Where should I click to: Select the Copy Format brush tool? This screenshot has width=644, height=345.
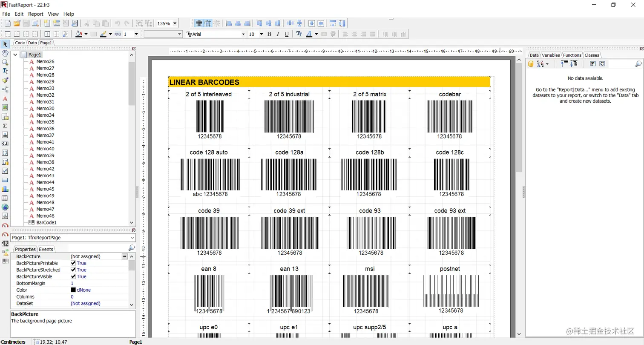click(x=5, y=80)
